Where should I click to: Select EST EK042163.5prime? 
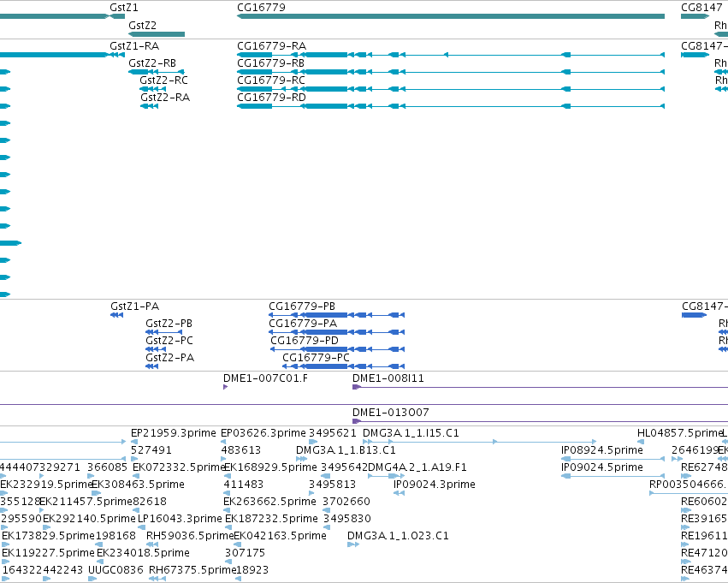pos(280,536)
